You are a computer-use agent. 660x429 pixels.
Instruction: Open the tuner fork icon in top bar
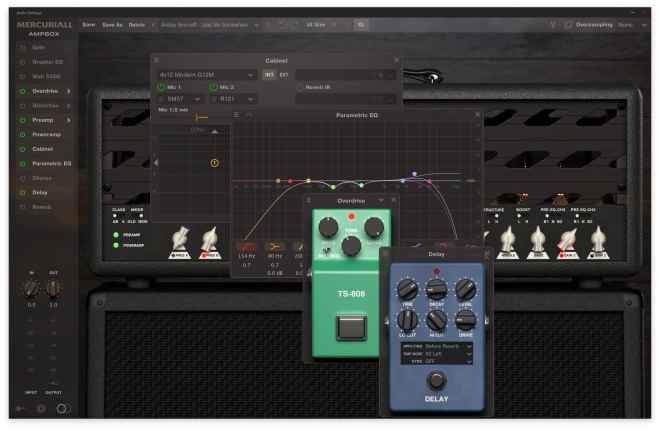pyautogui.click(x=553, y=25)
